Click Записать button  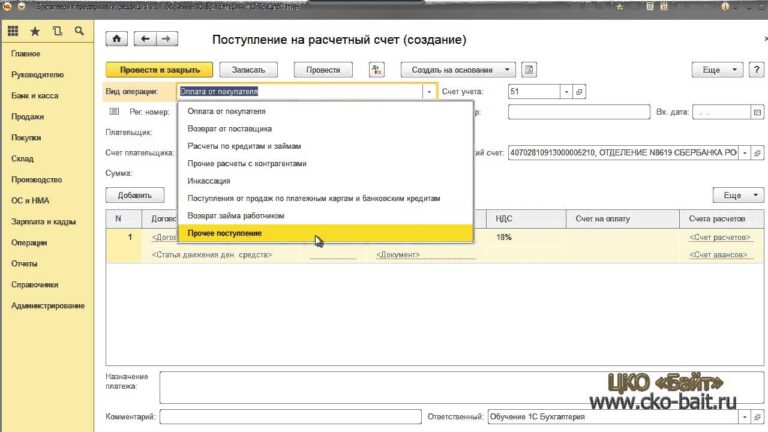coord(248,70)
